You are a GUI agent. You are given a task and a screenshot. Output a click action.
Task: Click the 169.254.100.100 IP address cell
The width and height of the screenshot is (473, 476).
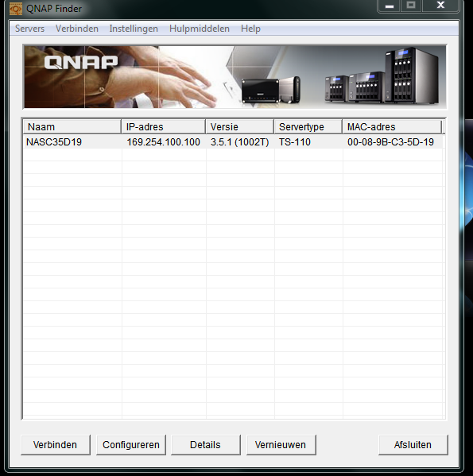[163, 142]
